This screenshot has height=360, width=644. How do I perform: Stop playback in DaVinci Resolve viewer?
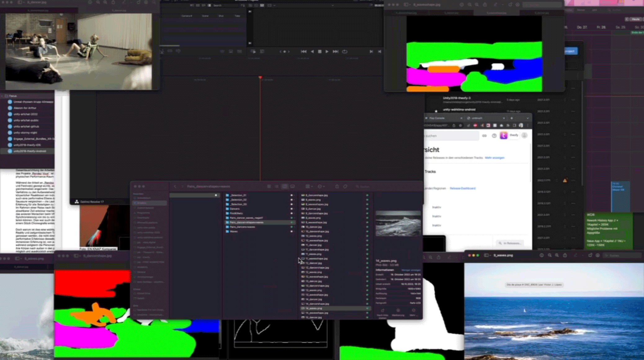(x=320, y=52)
